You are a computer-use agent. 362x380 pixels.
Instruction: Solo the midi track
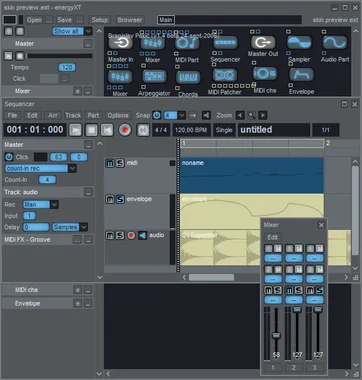[x=120, y=163]
